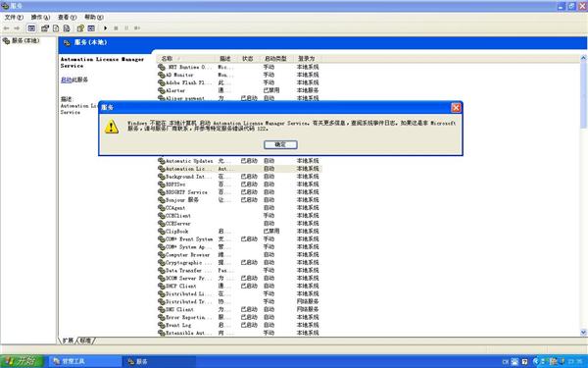Click 网络服务 in the DNS Client row

point(308,309)
